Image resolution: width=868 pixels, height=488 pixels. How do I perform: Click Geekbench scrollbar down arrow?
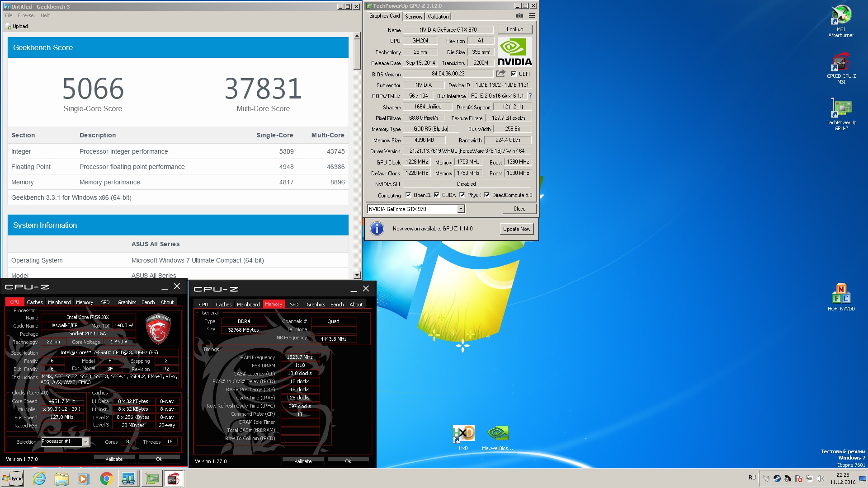coord(357,275)
